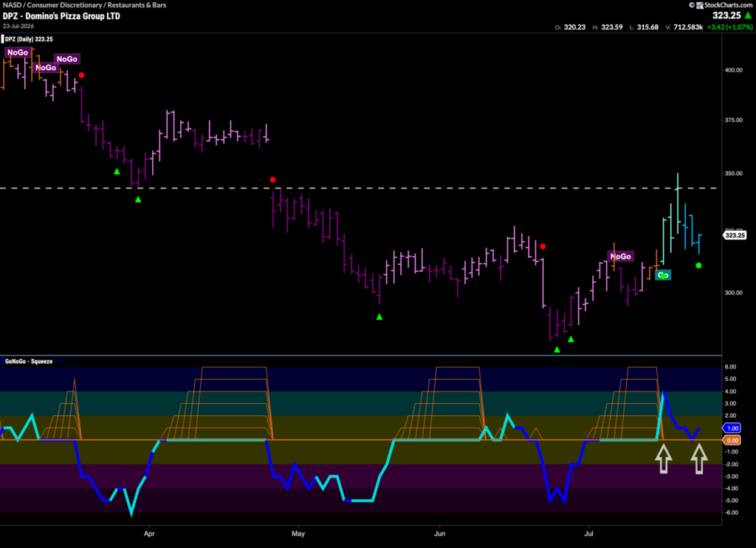Click the change value '+3.42 (+1.07%)'

(729, 27)
